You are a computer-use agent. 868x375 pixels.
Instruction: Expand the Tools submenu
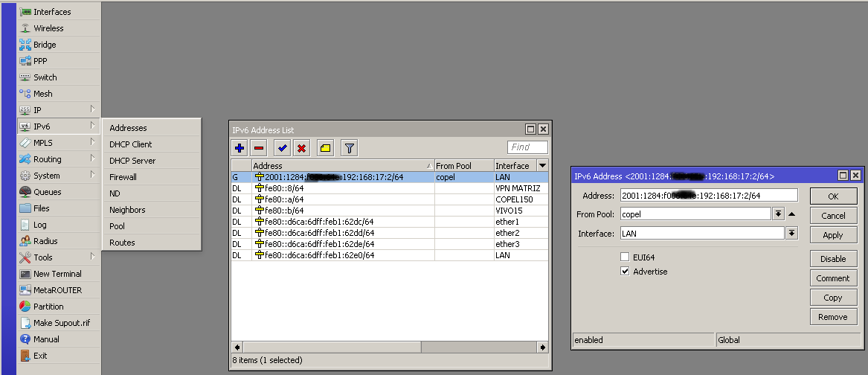pyautogui.click(x=93, y=257)
